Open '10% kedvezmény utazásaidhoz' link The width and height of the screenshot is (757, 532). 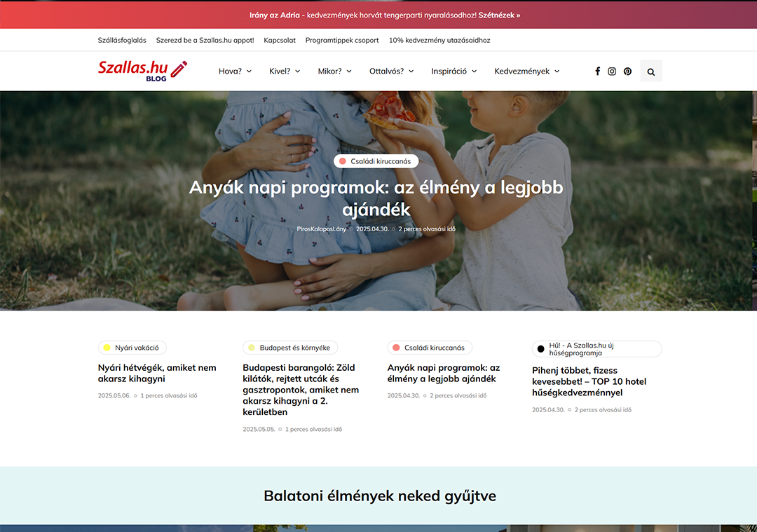(439, 40)
